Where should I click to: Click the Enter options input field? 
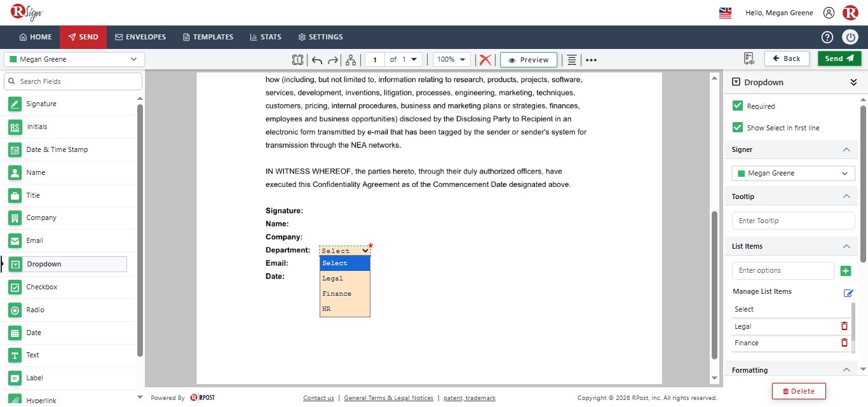click(x=783, y=271)
